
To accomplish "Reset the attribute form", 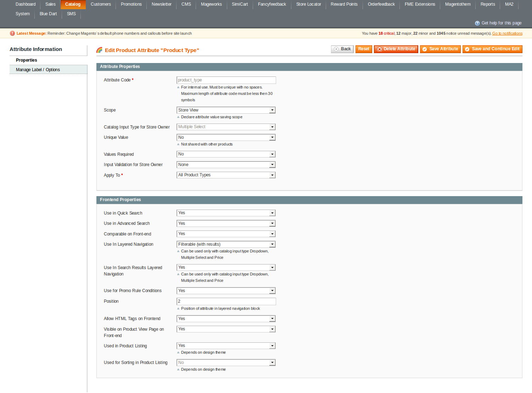I will [363, 49].
